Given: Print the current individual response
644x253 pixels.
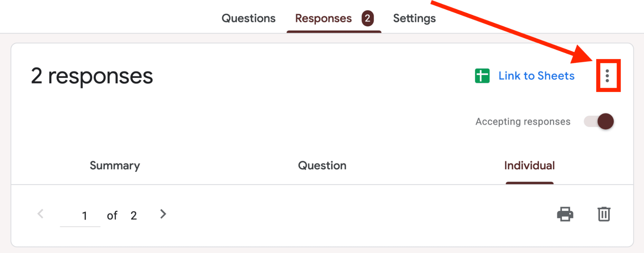Looking at the screenshot, I should [x=565, y=214].
